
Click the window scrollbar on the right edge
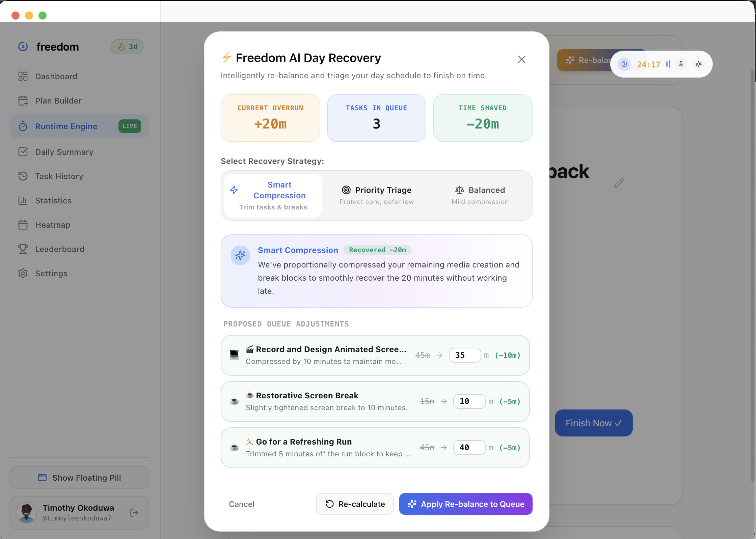753,276
